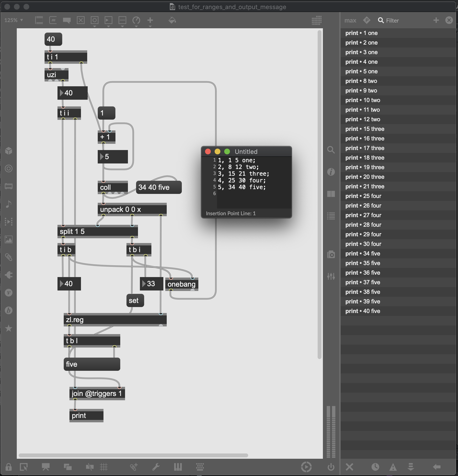This screenshot has height=476, width=458.
Task: Click the console back arrow icon
Action: pos(437,467)
